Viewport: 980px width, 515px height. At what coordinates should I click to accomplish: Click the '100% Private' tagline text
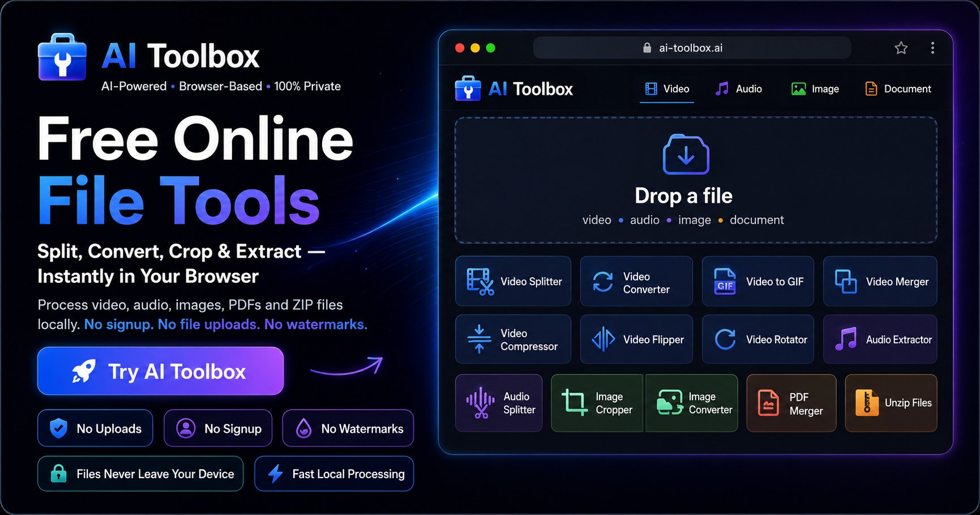(x=307, y=86)
